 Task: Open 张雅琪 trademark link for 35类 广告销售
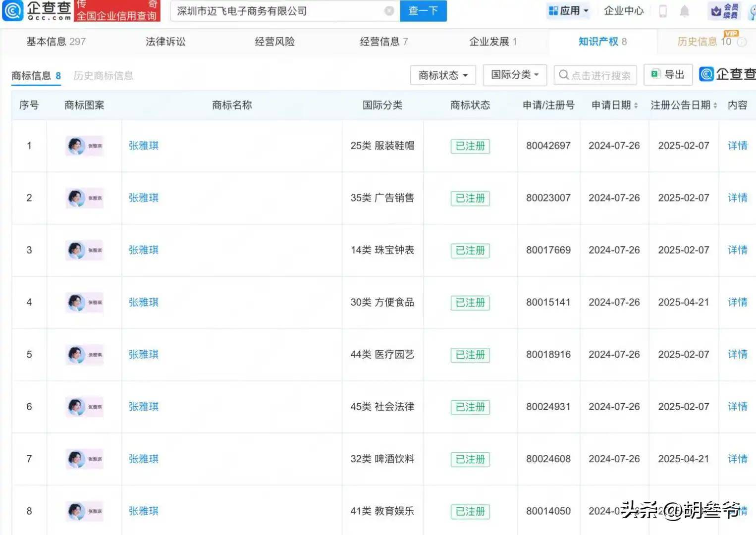coord(144,198)
